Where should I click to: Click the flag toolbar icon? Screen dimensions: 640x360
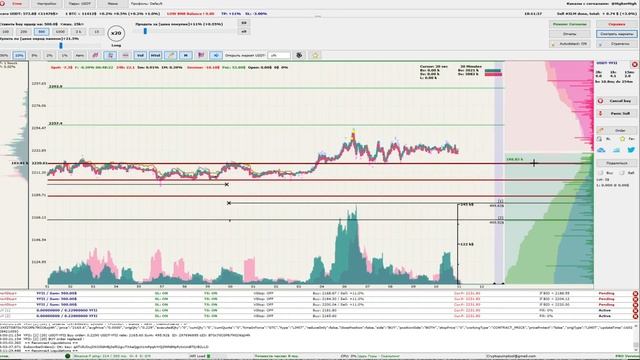(x=201, y=55)
